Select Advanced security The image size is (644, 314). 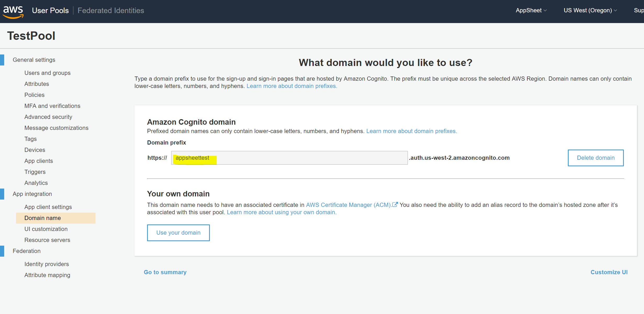48,117
